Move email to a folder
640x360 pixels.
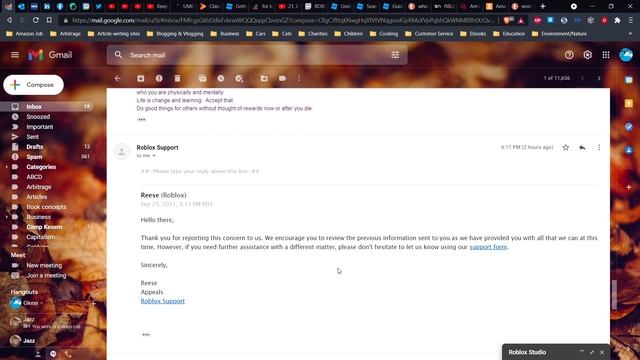(264, 78)
